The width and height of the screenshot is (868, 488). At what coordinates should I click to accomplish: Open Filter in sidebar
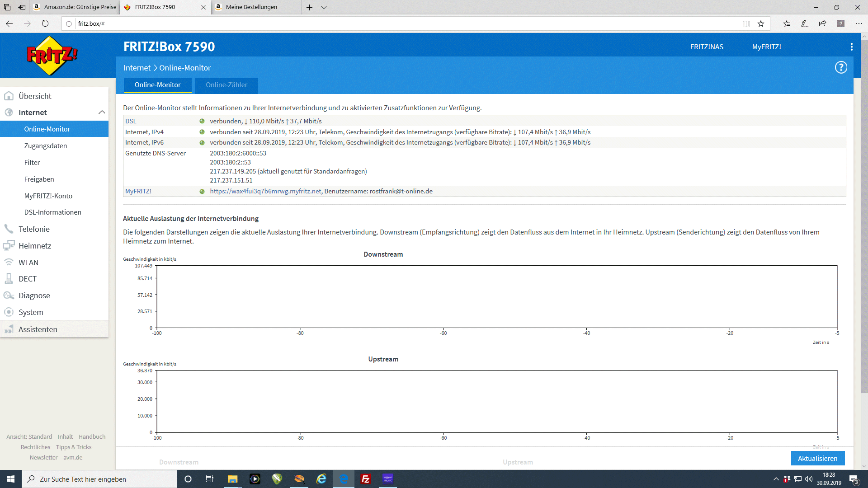[32, 163]
